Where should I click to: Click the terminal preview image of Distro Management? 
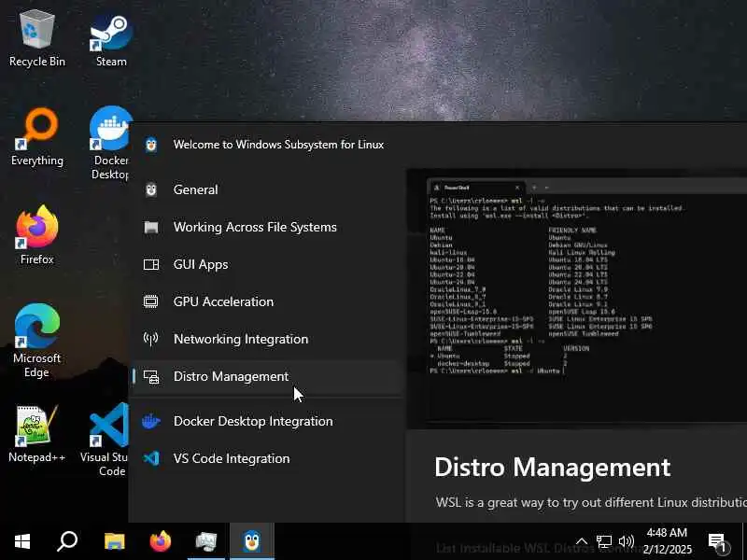click(576, 299)
